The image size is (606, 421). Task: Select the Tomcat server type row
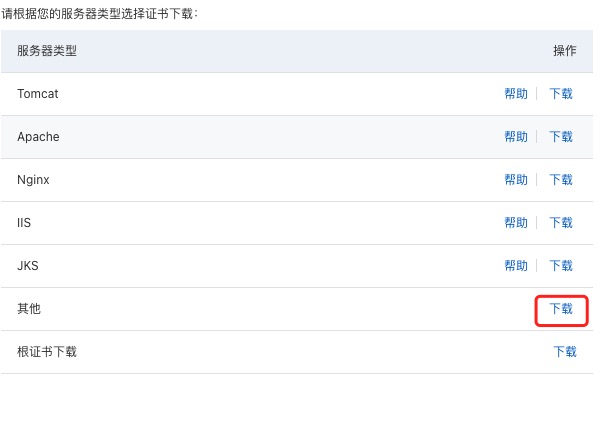[x=38, y=94]
